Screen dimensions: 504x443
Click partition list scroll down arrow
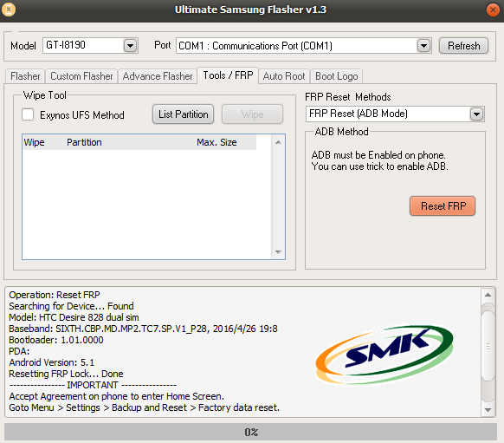click(x=278, y=252)
